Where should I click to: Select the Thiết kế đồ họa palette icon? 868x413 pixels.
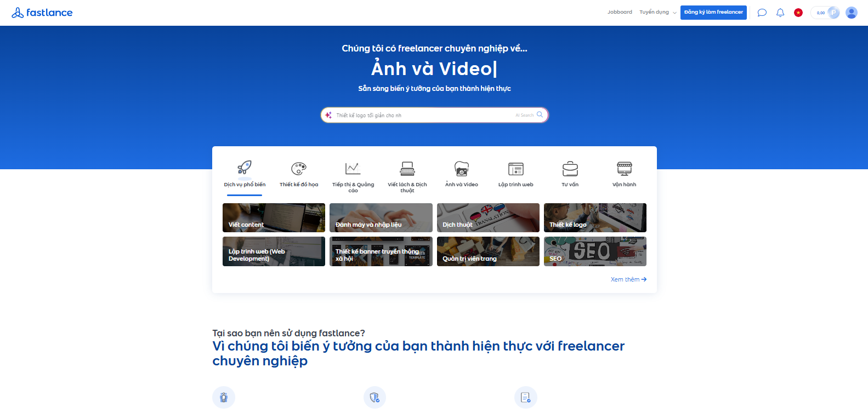coord(299,168)
